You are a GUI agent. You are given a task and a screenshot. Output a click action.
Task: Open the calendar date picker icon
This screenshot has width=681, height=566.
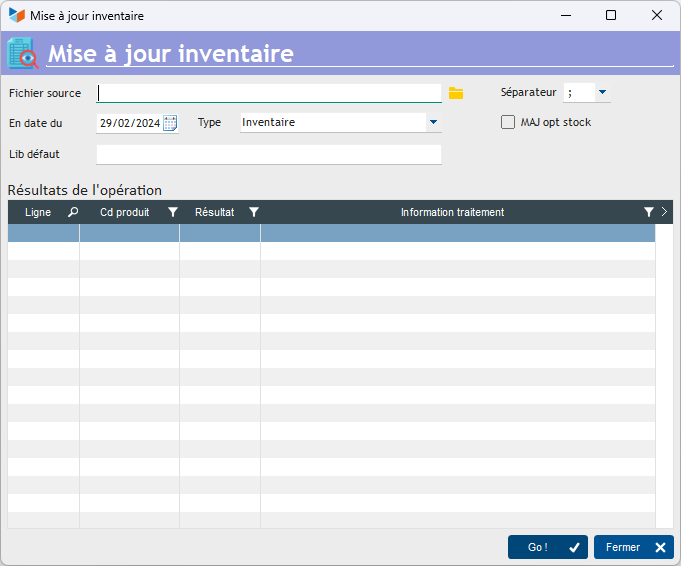pyautogui.click(x=170, y=123)
